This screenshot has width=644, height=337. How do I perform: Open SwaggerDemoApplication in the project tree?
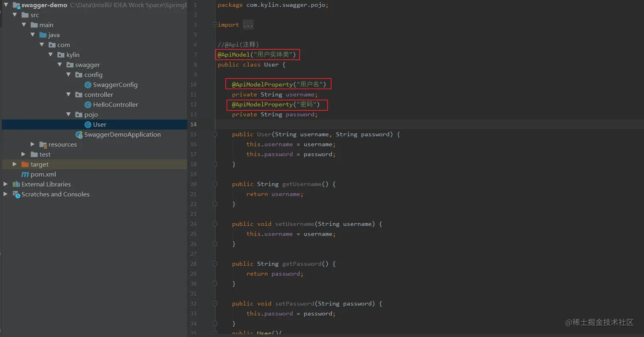pyautogui.click(x=123, y=134)
